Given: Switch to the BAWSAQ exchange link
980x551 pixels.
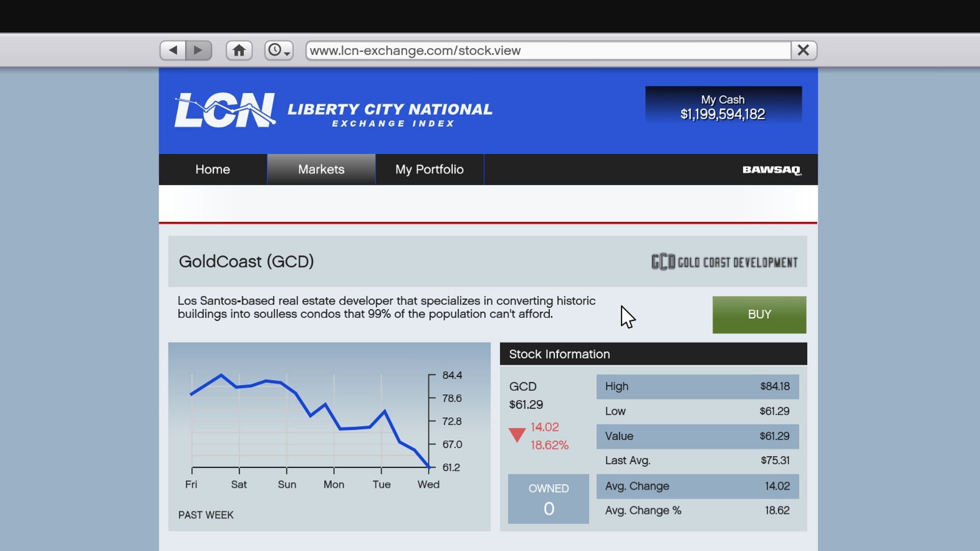Looking at the screenshot, I should pyautogui.click(x=772, y=170).
